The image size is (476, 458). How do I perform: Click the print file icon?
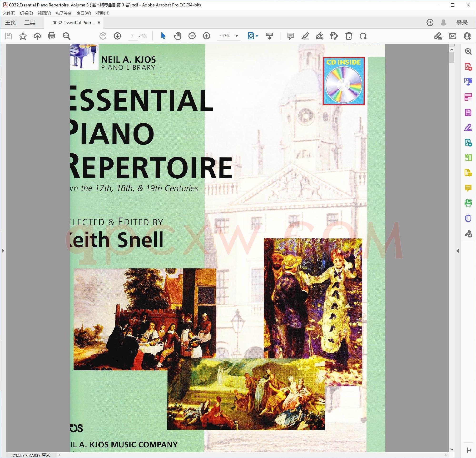pos(51,36)
